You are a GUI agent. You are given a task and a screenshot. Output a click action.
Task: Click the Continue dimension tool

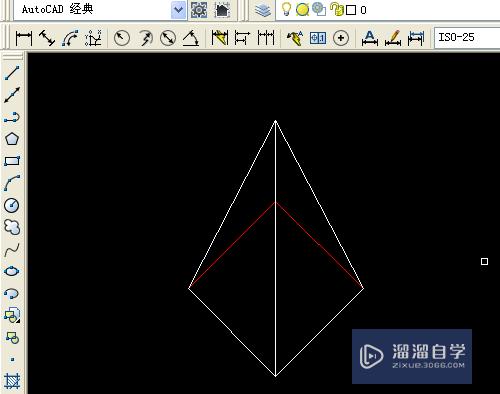point(266,38)
